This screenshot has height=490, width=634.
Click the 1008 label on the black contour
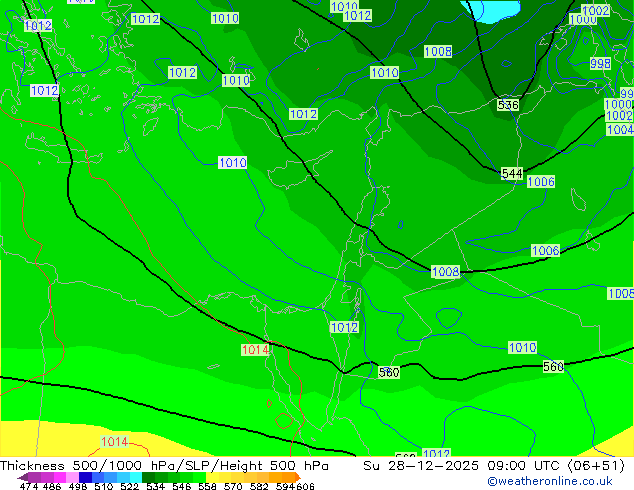tap(446, 272)
